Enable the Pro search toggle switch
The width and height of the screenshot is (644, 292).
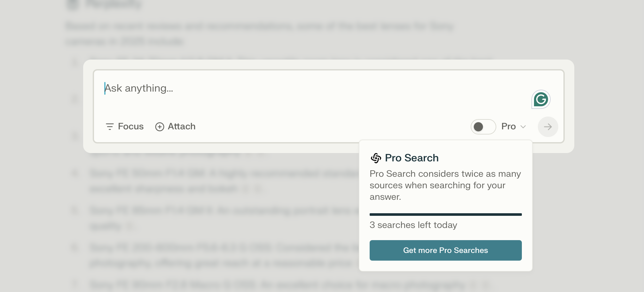click(483, 127)
